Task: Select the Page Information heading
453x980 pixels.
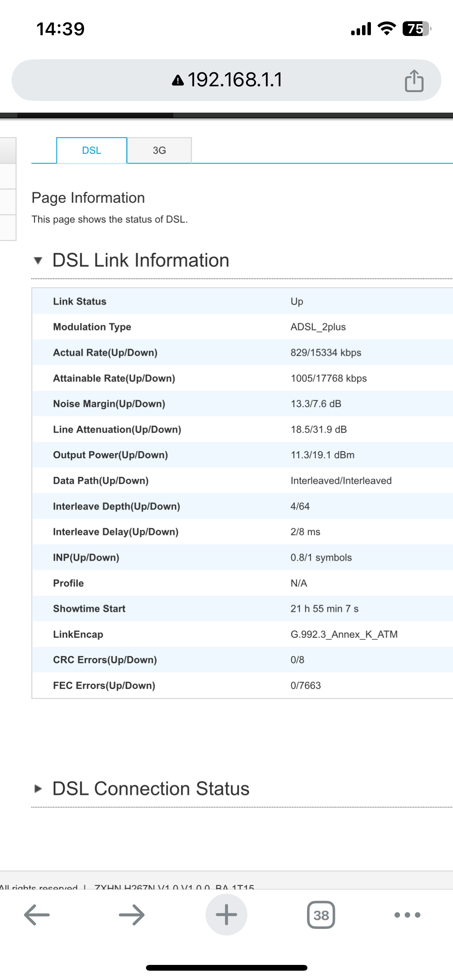Action: (88, 198)
